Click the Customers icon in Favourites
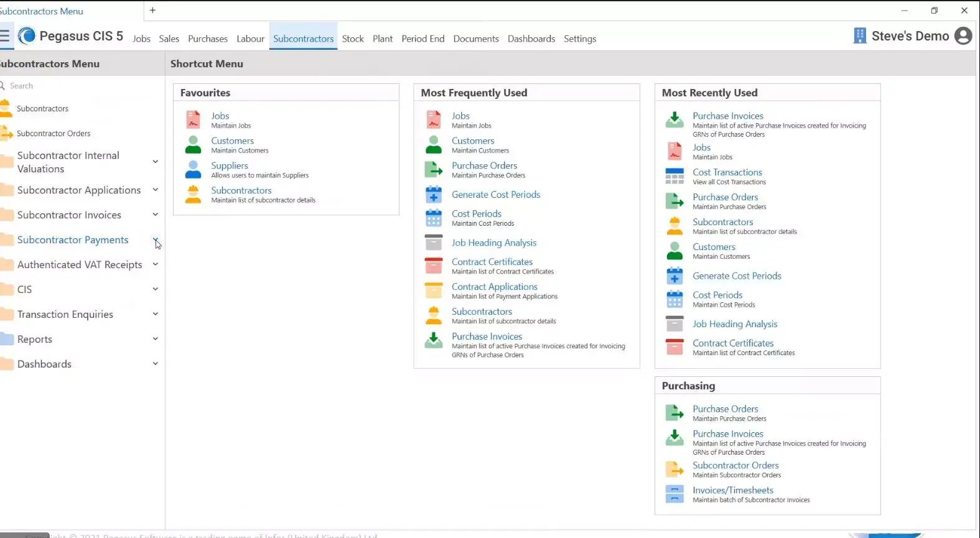Screen dimensions: 980x538 [194, 144]
